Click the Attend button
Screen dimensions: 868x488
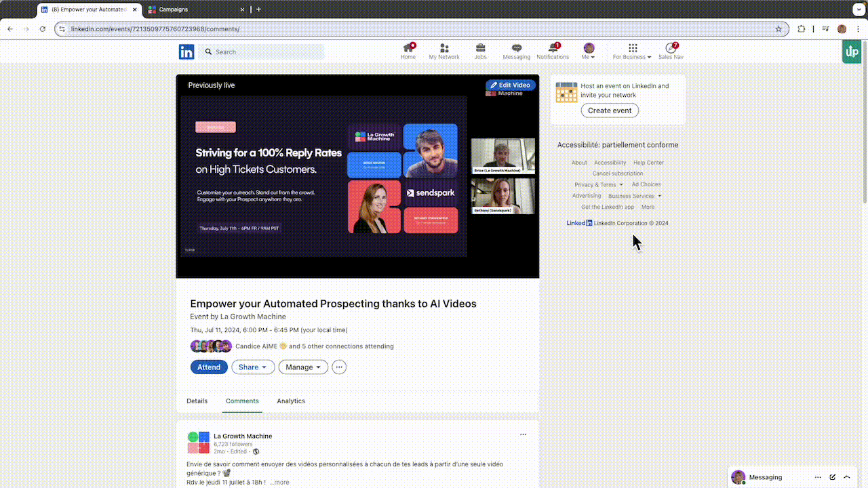tap(209, 367)
